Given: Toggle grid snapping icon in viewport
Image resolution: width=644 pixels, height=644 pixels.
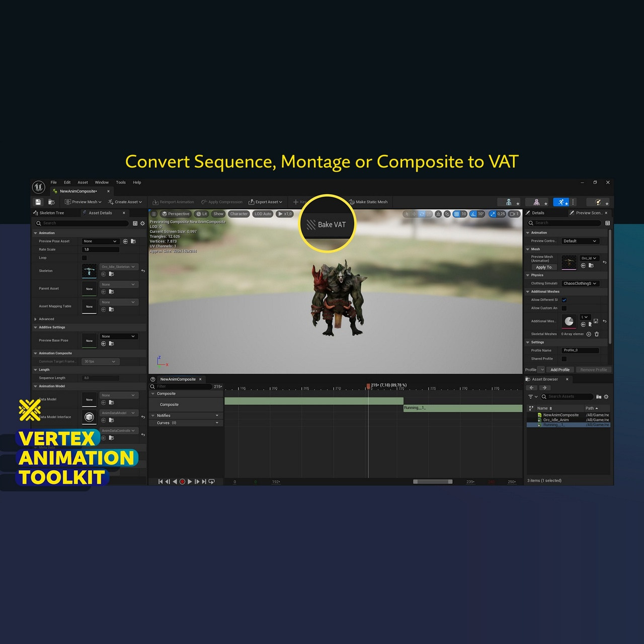Looking at the screenshot, I should (456, 214).
